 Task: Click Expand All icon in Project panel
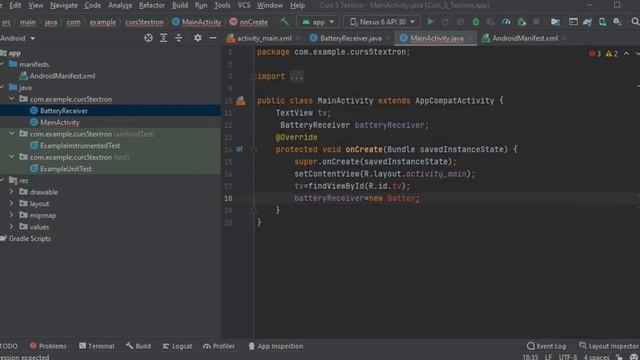[x=163, y=38]
